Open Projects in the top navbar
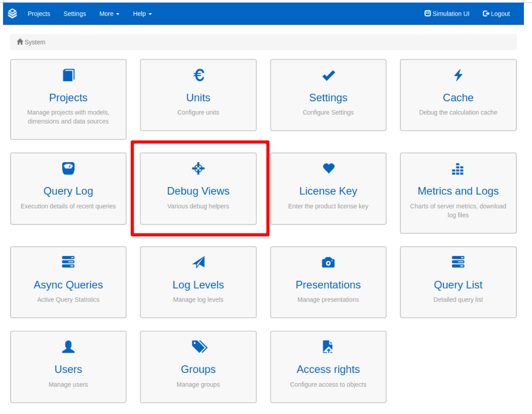This screenshot has width=532, height=414. click(39, 14)
